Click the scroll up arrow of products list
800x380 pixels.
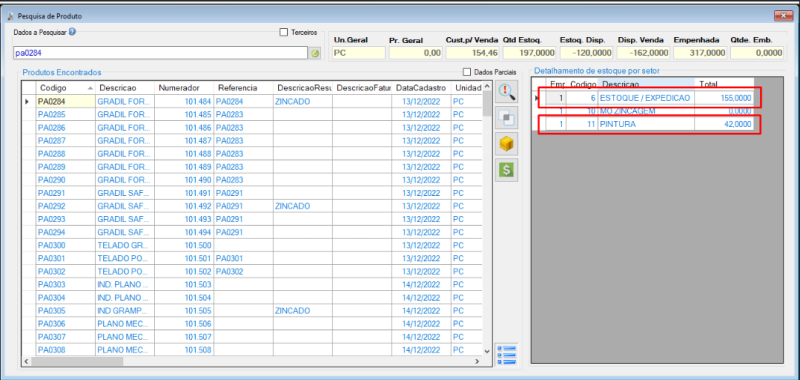pos(487,87)
